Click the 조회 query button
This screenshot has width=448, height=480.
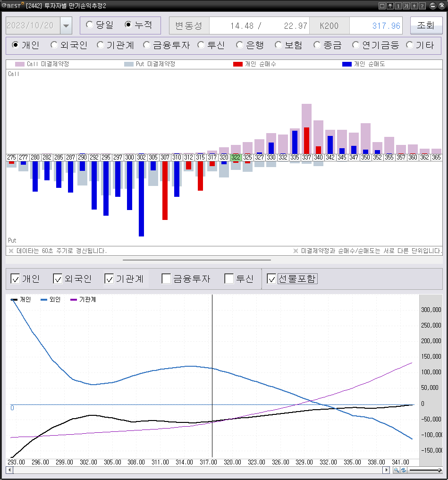click(426, 25)
